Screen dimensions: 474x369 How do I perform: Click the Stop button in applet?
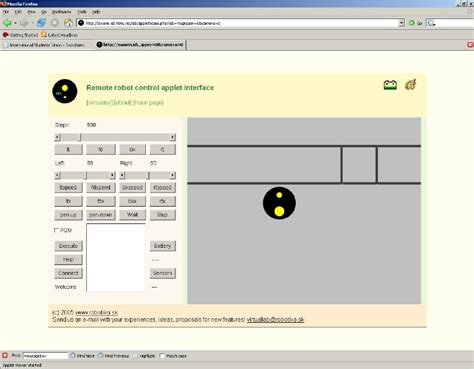pos(162,214)
